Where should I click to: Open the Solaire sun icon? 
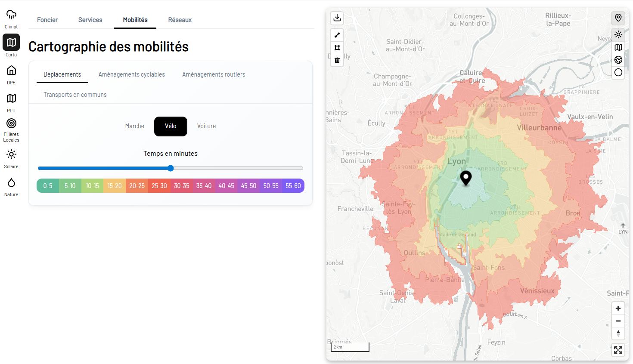11,154
